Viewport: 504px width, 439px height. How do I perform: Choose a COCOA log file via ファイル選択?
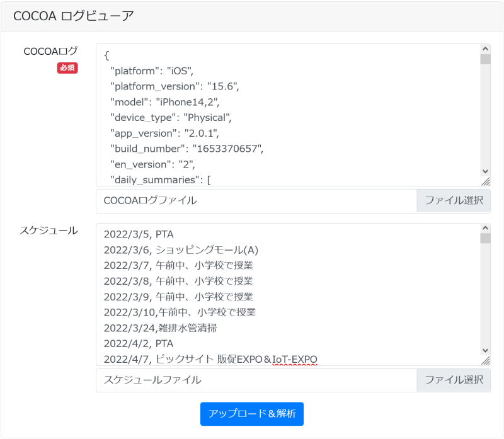click(x=454, y=201)
